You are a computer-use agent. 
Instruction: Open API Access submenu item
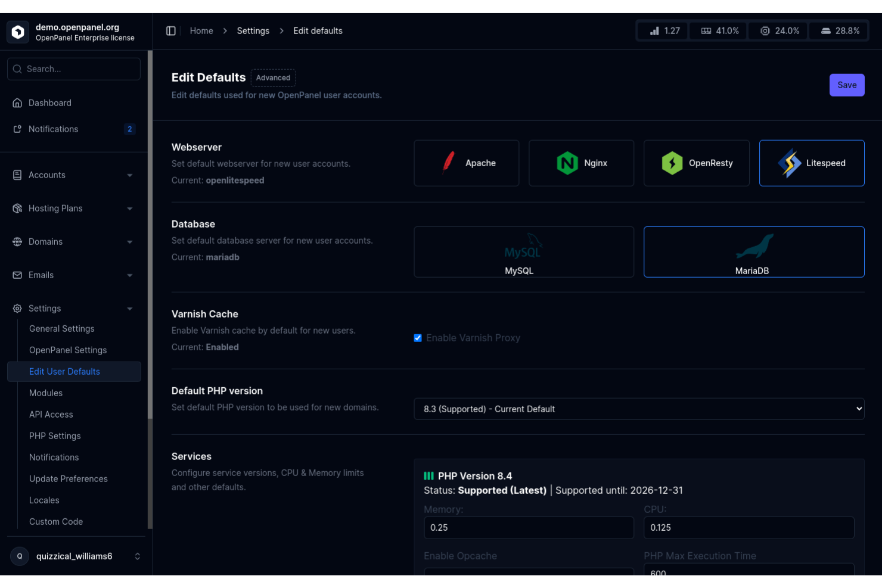[51, 415]
